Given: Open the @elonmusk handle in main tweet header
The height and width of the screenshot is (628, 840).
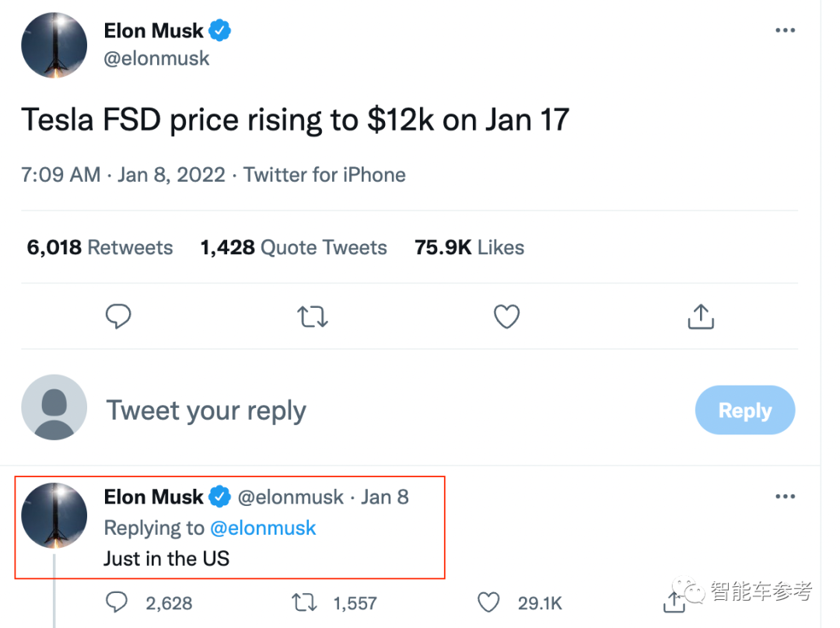Looking at the screenshot, I should 156,58.
